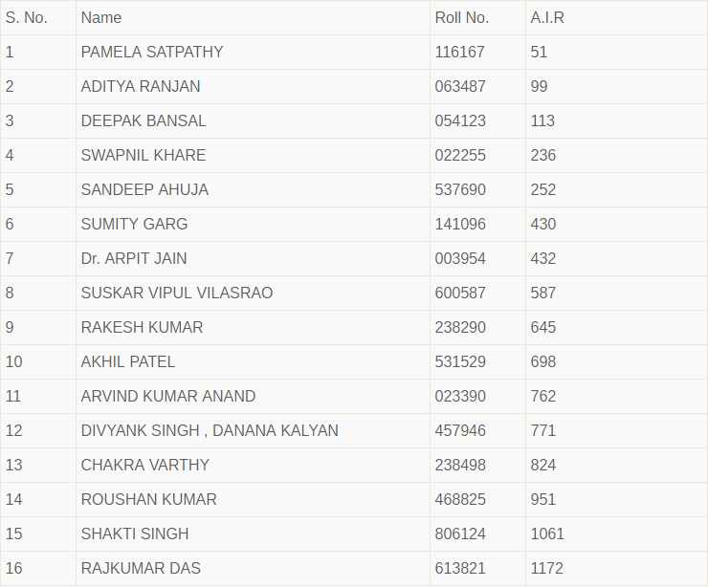Select DEEPAK BANSAL in the table

pos(144,120)
